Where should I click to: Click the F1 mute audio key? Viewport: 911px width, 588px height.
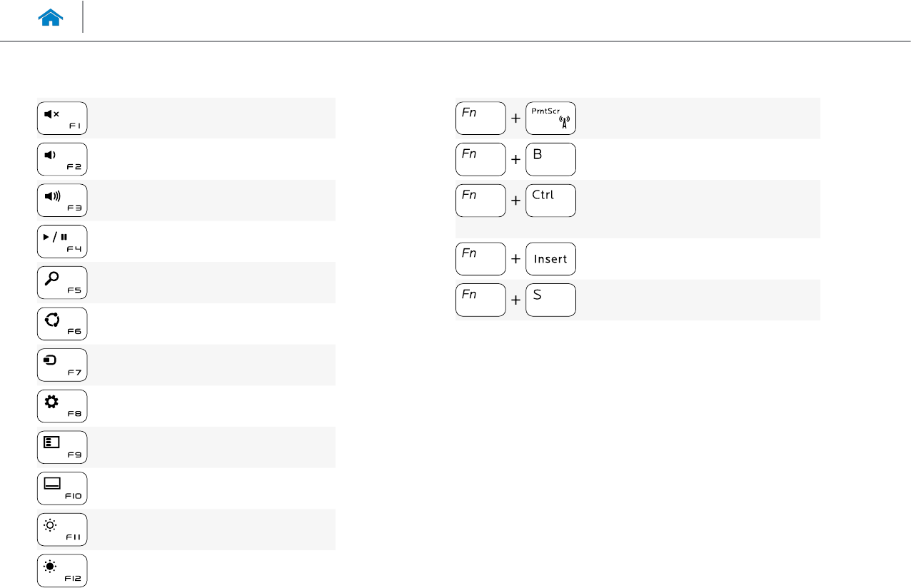coord(62,118)
